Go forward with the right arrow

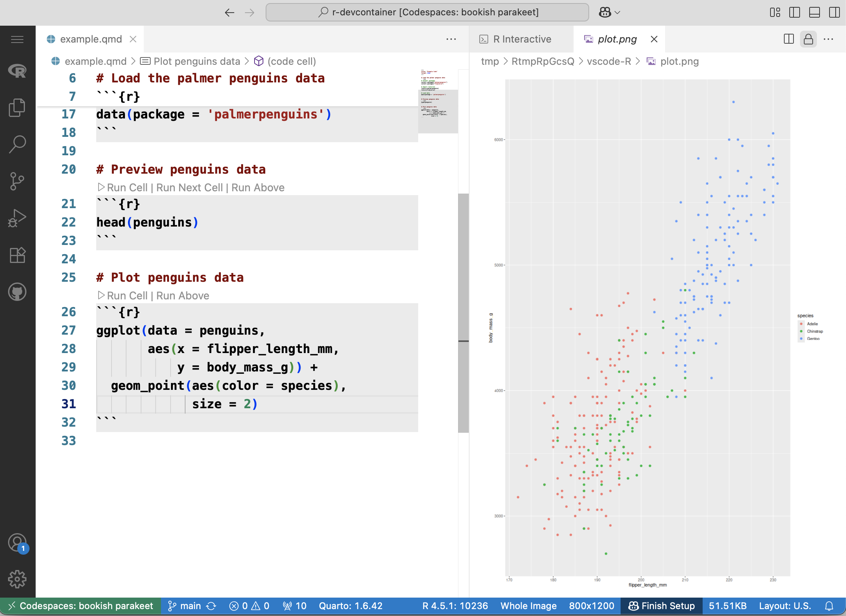point(250,12)
